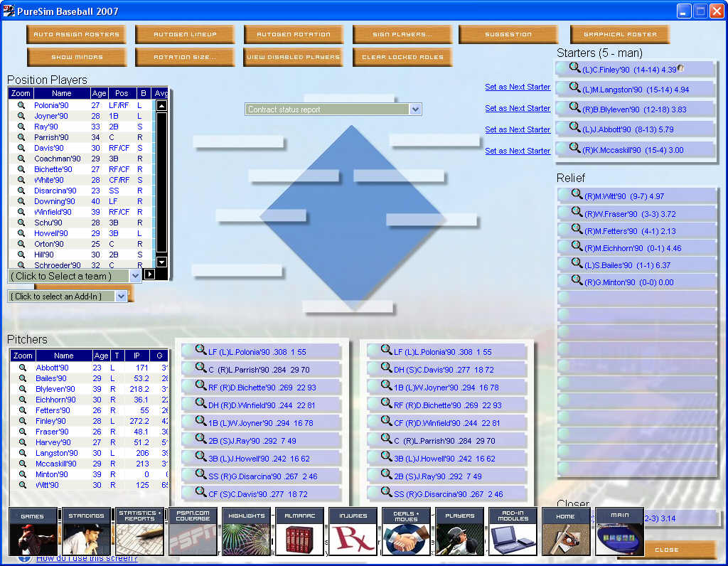Open the Injuries Rx tile
This screenshot has width=728, height=566.
(x=353, y=532)
